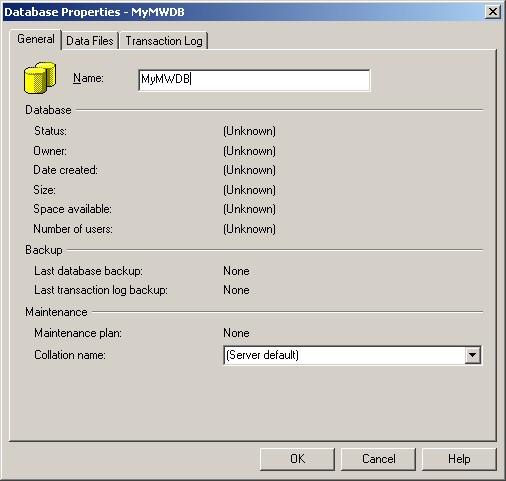Expand the Collation name dropdown arrow

(x=472, y=355)
